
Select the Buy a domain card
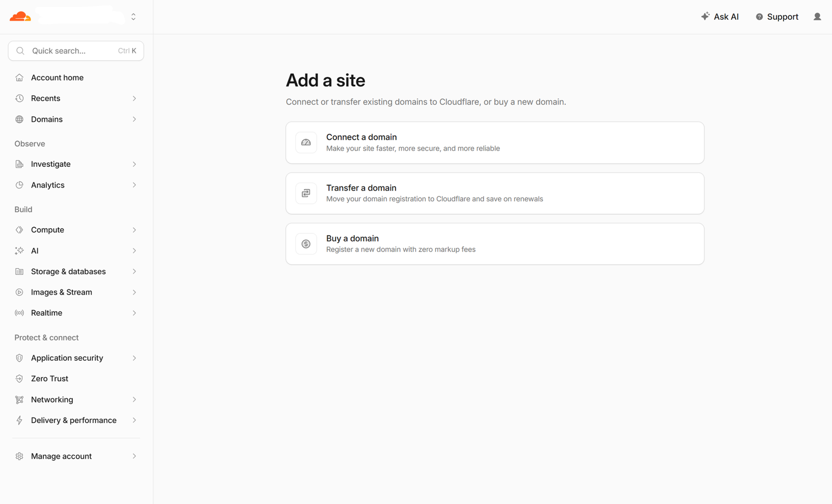pyautogui.click(x=495, y=244)
